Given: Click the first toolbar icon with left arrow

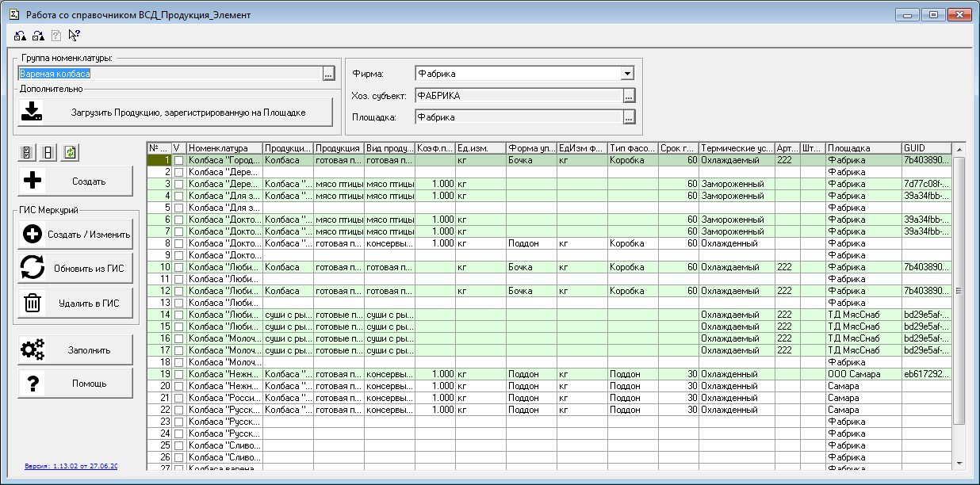Looking at the screenshot, I should tap(21, 35).
